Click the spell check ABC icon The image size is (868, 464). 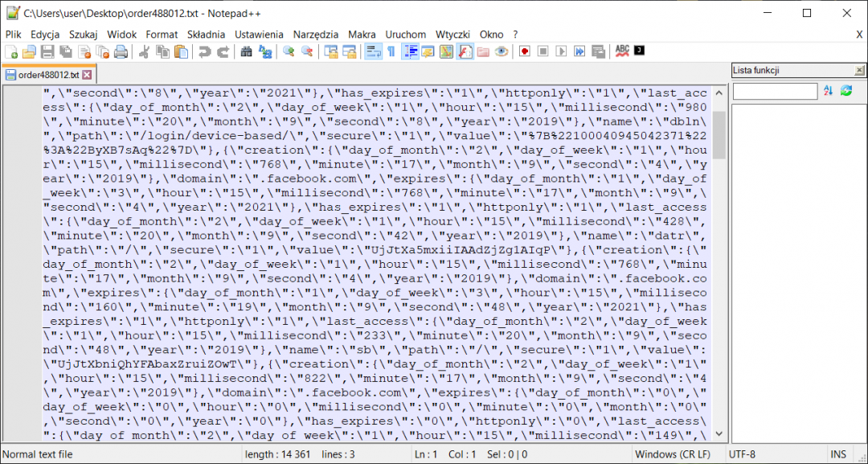622,51
